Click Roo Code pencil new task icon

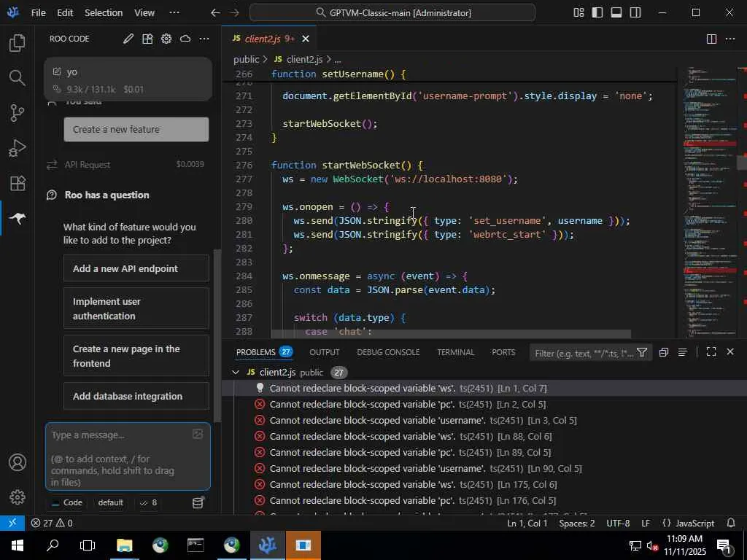[128, 39]
